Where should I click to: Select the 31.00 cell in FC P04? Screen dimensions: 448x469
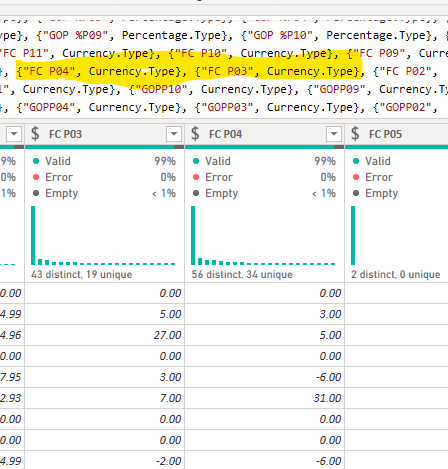264,398
